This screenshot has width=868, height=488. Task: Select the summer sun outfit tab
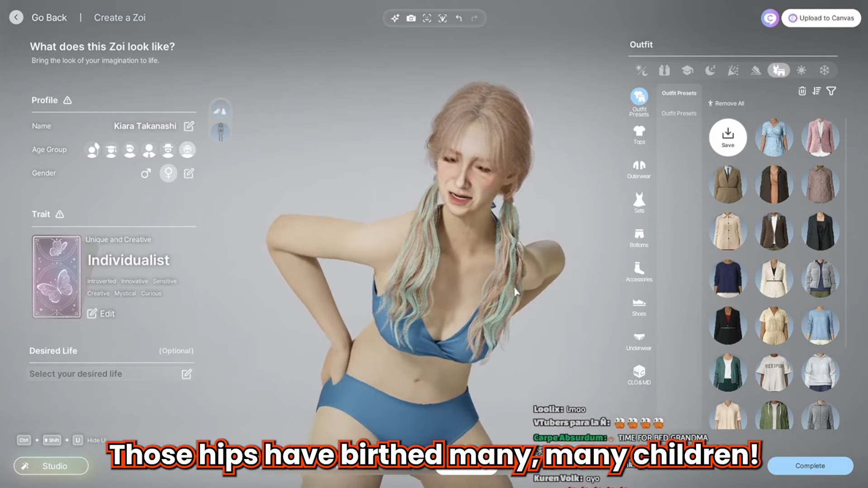(x=801, y=71)
